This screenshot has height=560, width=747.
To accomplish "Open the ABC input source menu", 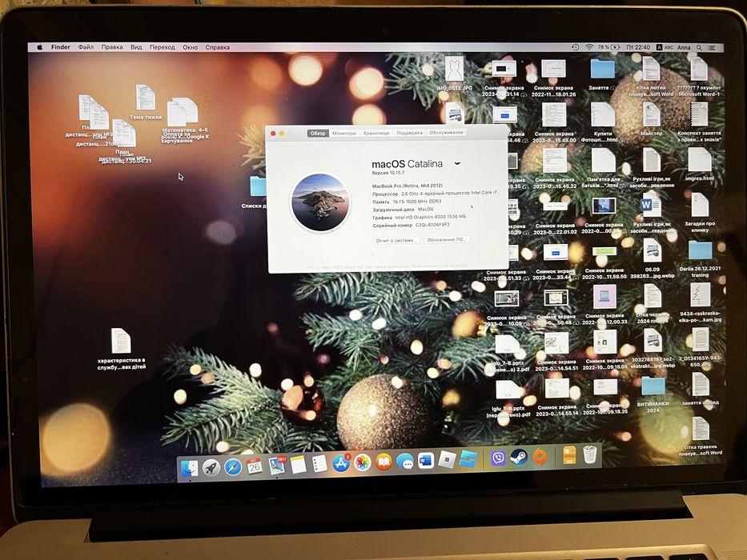I will point(665,48).
